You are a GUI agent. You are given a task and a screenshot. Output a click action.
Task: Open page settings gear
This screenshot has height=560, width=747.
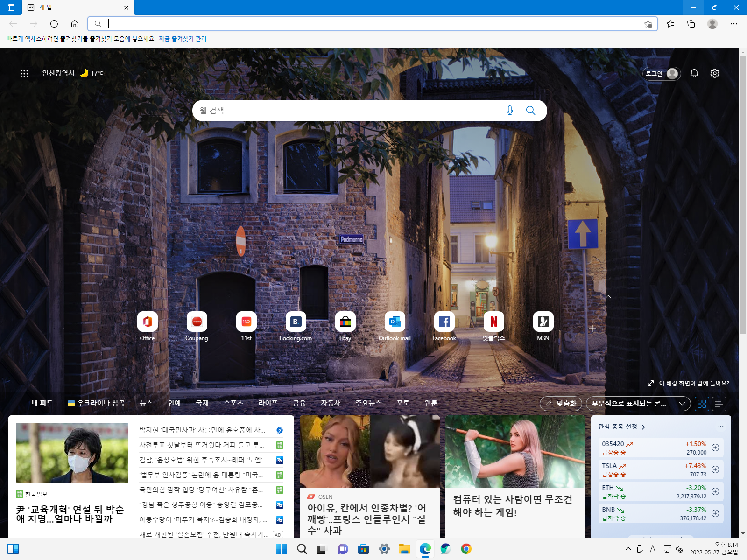(715, 73)
